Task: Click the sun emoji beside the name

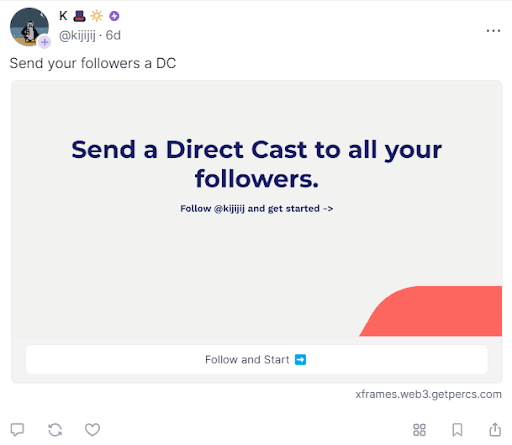Action: click(97, 16)
